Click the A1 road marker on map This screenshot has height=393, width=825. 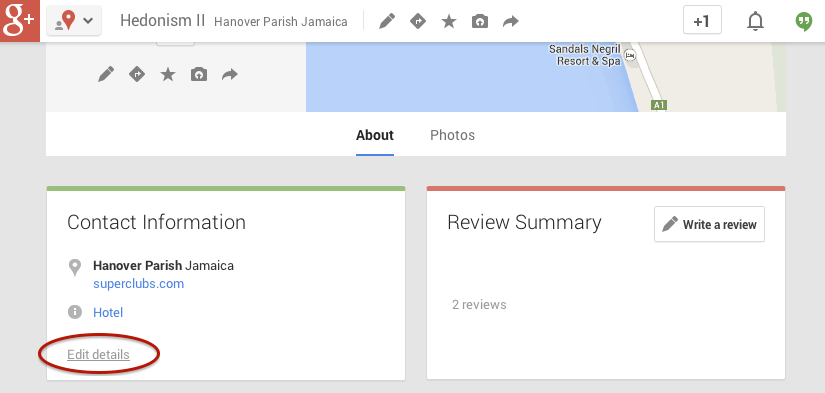659,105
